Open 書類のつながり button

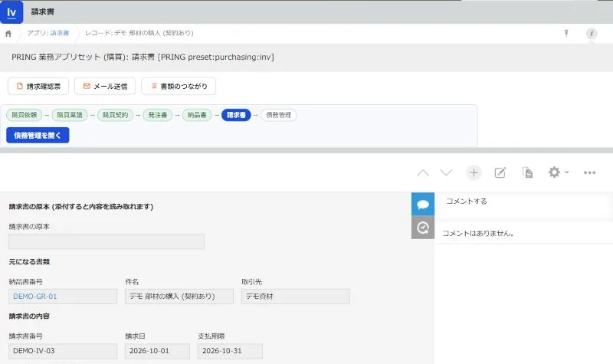point(179,86)
